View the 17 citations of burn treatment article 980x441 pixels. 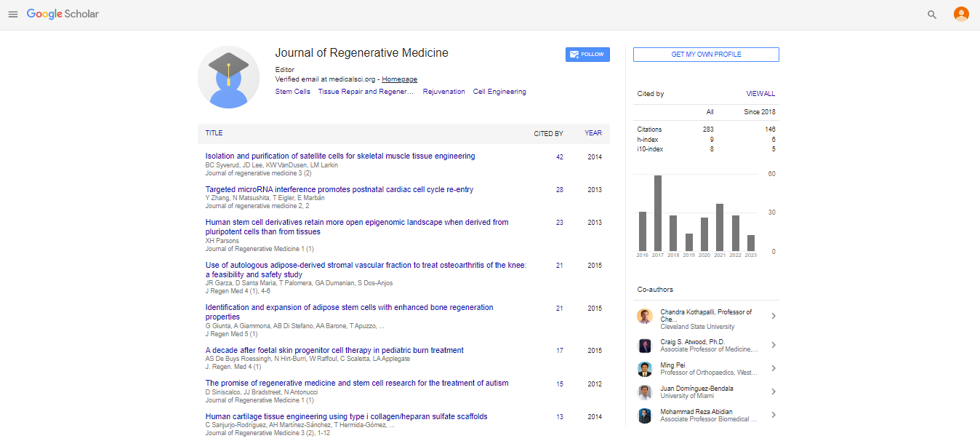coord(559,351)
